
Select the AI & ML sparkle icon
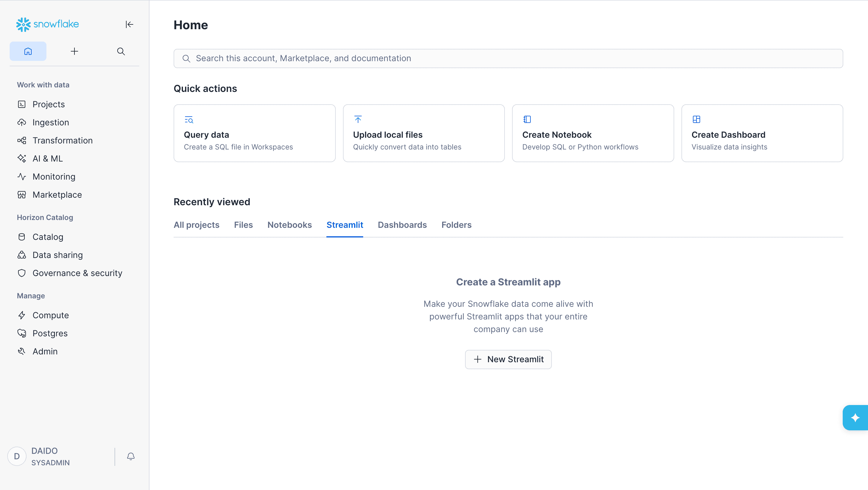(22, 159)
